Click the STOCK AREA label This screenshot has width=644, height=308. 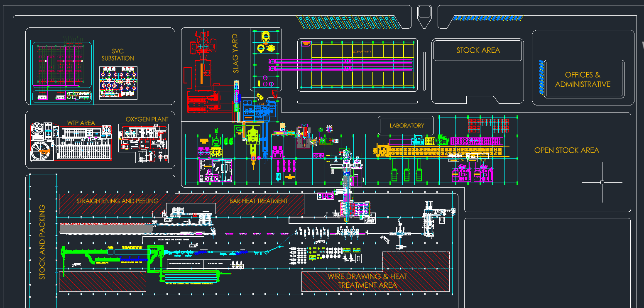pyautogui.click(x=477, y=50)
